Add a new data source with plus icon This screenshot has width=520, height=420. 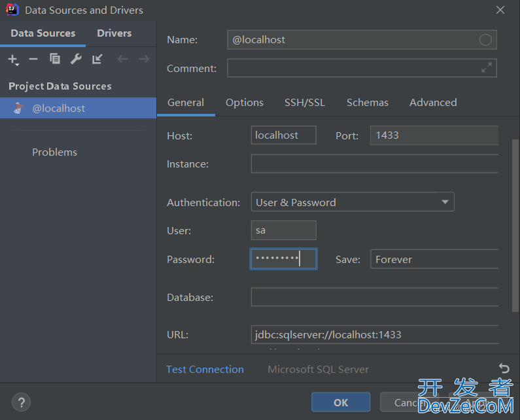13,60
